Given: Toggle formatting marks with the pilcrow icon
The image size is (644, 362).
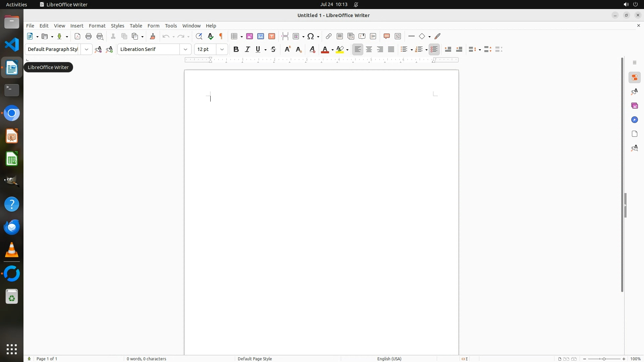Looking at the screenshot, I should pyautogui.click(x=221, y=37).
